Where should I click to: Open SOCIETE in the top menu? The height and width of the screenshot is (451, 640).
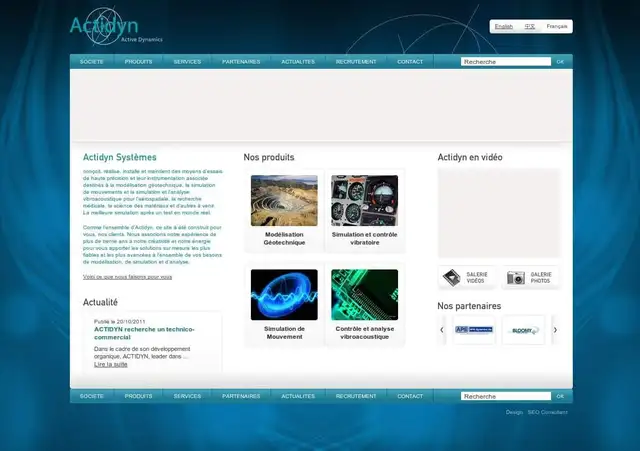92,62
